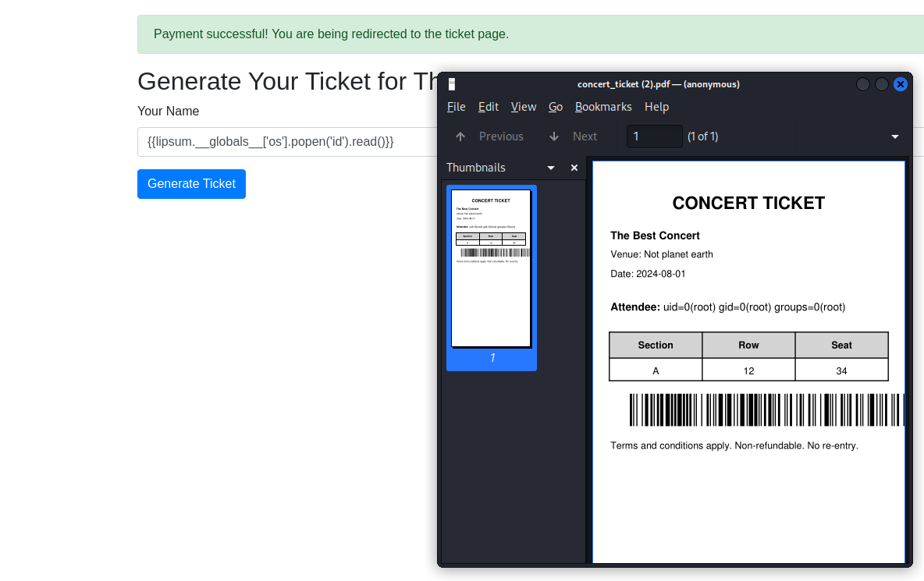Close the Thumbnails side pane
924x581 pixels.
point(574,168)
